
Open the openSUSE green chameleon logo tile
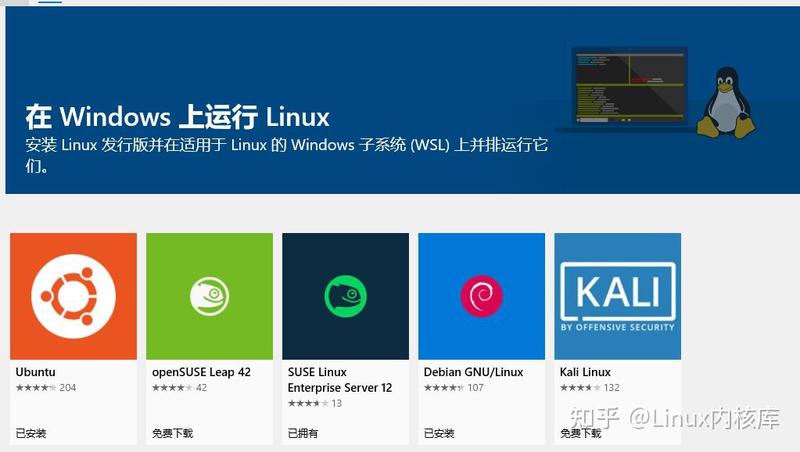(x=209, y=296)
